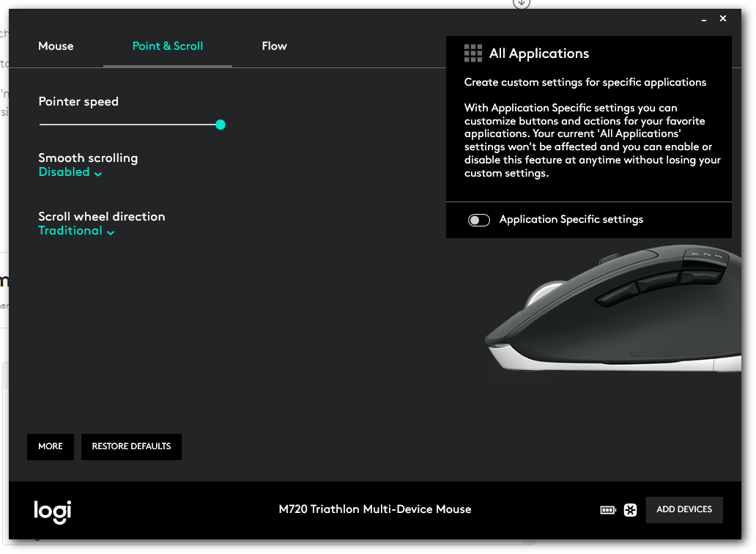Open the Smooth scrolling Disabled dropdown
The width and height of the screenshot is (756, 554).
(x=70, y=172)
